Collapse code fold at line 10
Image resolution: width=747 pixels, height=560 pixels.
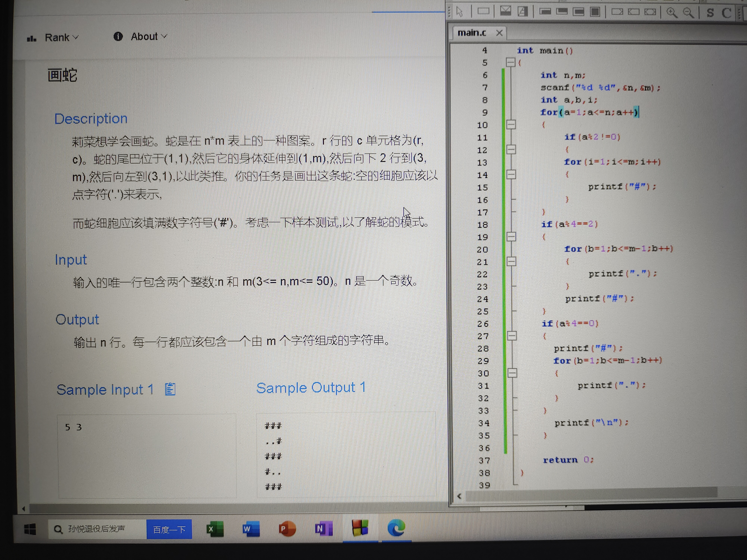pos(511,125)
